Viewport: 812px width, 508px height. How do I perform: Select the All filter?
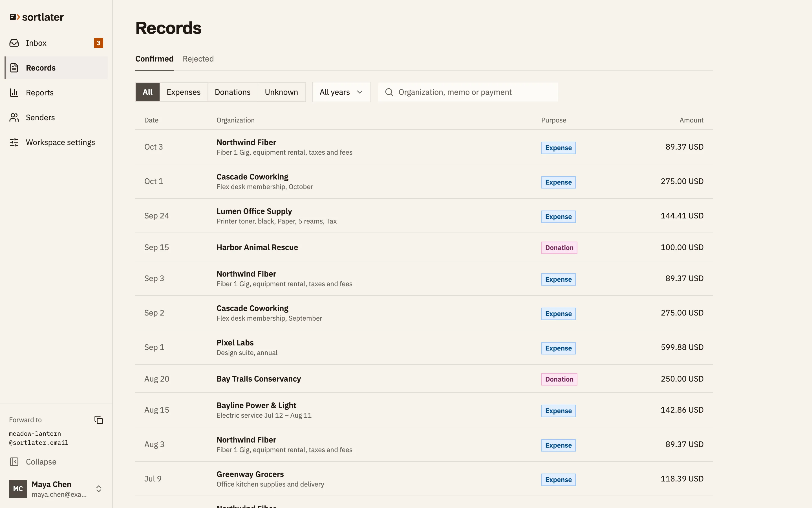(x=148, y=92)
